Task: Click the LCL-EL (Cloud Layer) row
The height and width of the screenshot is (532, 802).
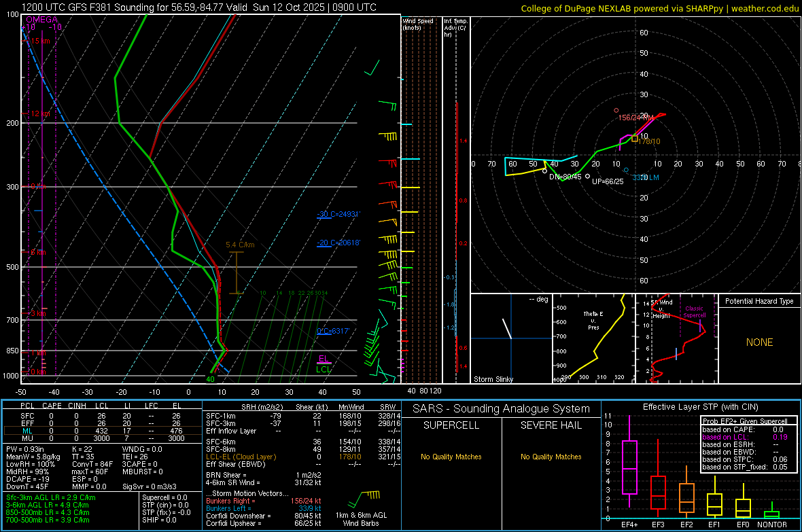Action: tap(303, 457)
